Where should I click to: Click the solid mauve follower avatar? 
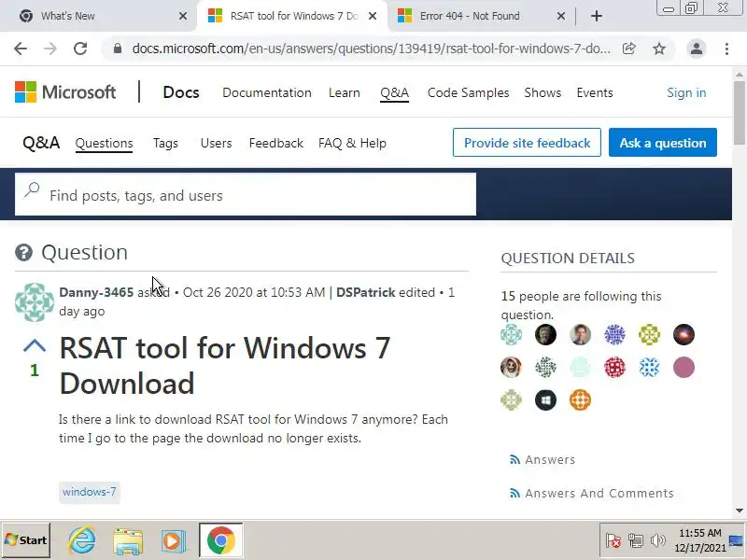pos(684,367)
